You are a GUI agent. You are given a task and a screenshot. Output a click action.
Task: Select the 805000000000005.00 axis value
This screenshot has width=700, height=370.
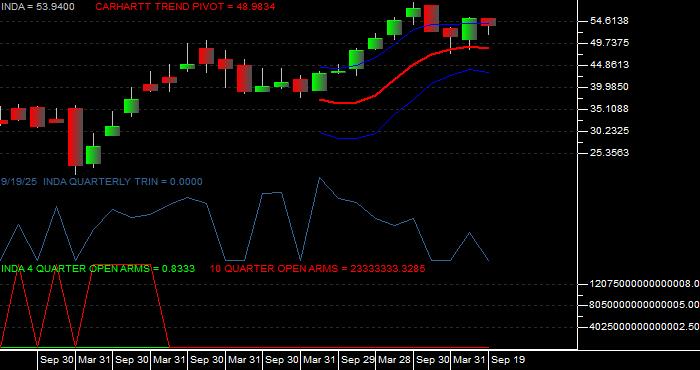coord(645,305)
